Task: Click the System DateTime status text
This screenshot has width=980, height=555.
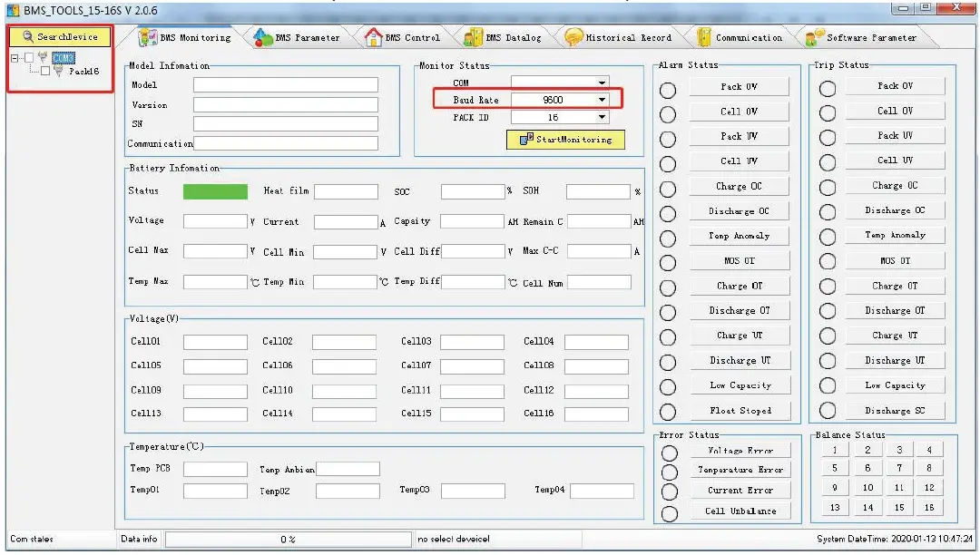Action: pyautogui.click(x=895, y=539)
